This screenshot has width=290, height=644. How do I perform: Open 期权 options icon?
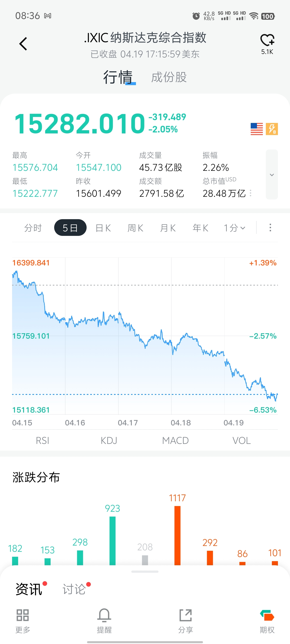tap(267, 615)
